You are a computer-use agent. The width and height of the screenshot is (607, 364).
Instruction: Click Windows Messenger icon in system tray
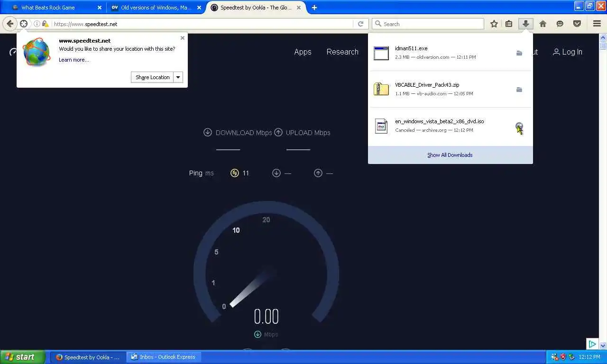pos(554,357)
